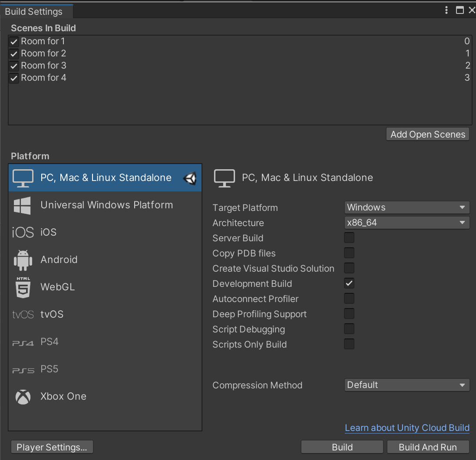
Task: Enable Script Debugging checkbox
Action: pyautogui.click(x=349, y=329)
